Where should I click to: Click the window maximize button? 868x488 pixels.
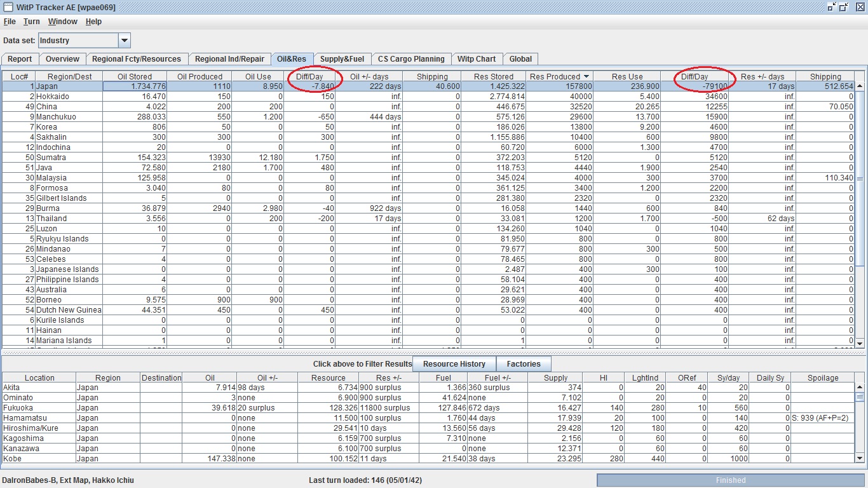(x=844, y=7)
